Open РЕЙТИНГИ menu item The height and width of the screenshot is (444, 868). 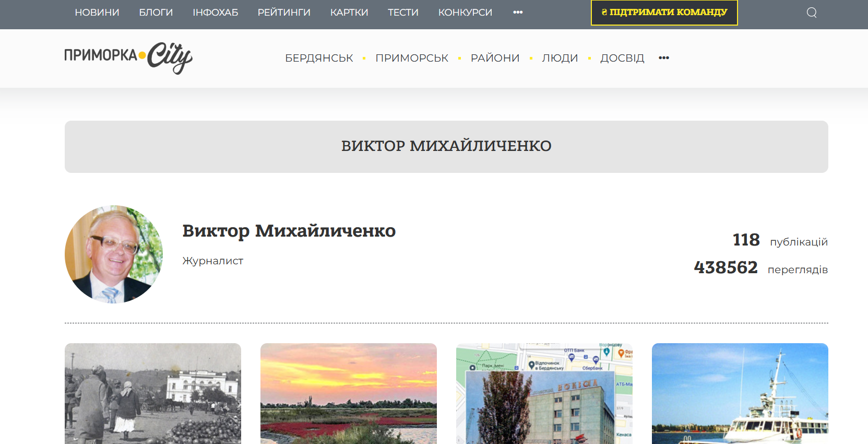[x=284, y=12]
